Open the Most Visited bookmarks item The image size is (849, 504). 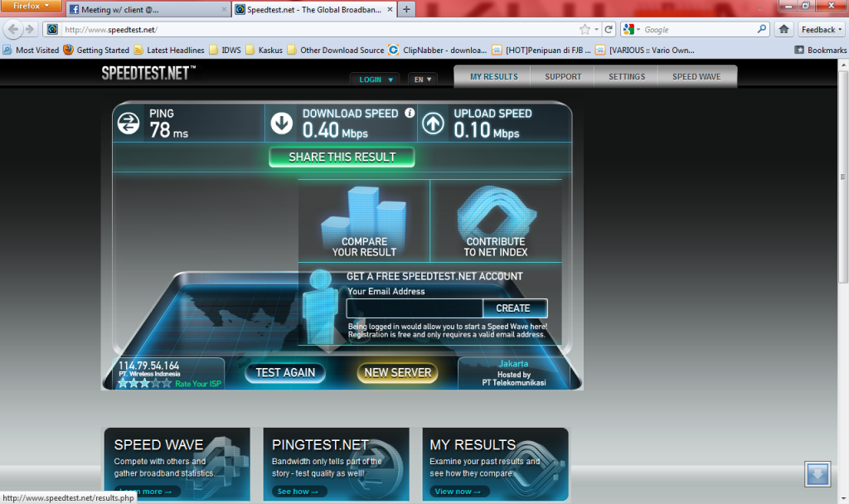31,50
